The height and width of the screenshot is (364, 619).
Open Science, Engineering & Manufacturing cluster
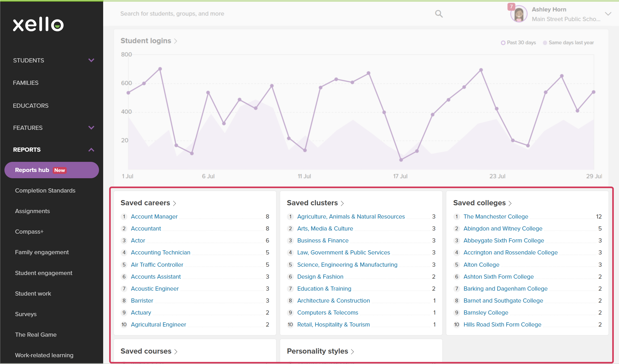(347, 265)
